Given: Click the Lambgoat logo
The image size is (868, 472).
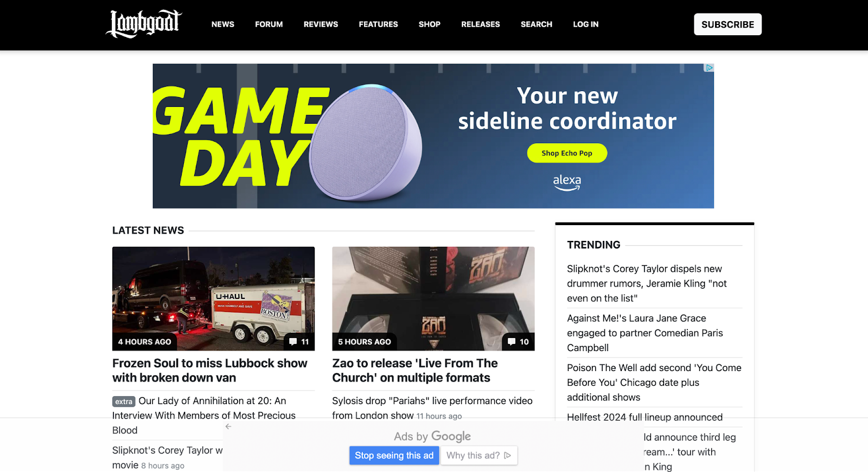Looking at the screenshot, I should [144, 24].
